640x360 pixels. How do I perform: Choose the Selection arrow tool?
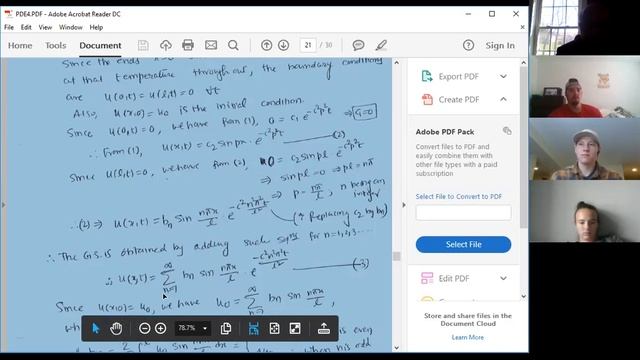(96, 328)
